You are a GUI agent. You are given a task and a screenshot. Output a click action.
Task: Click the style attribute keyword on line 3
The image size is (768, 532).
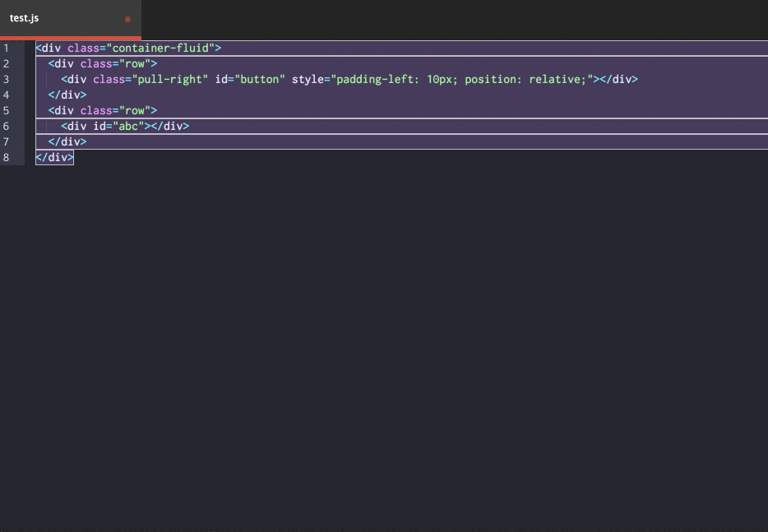[x=310, y=79]
